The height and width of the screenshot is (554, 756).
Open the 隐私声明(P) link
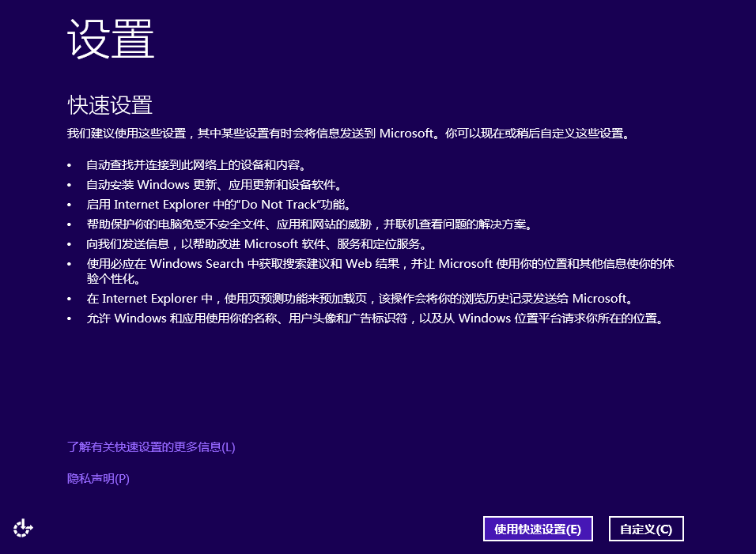pyautogui.click(x=98, y=479)
